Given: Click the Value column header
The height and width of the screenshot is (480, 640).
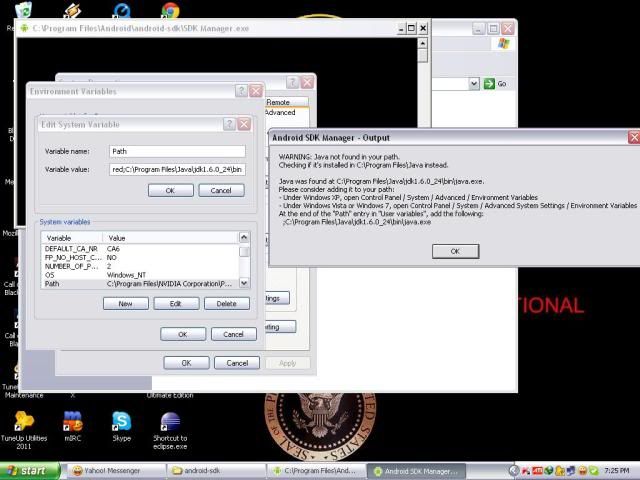Looking at the screenshot, I should click(170, 238).
